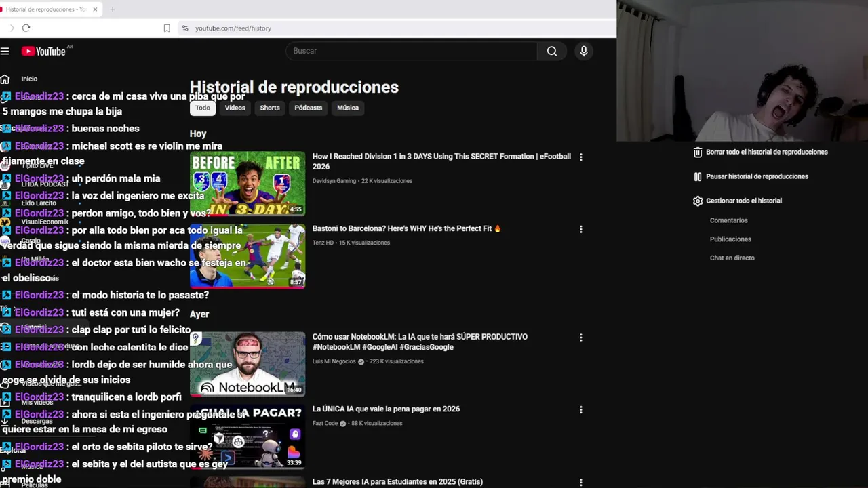The width and height of the screenshot is (868, 488).
Task: Open site settings icon beside the URL
Action: click(185, 28)
